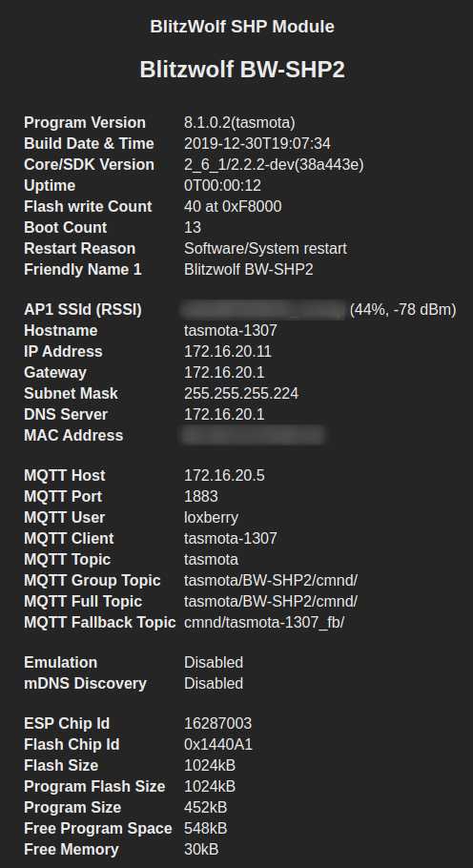Select the IP Address 172.16.20.11
The height and width of the screenshot is (868, 473).
pos(228,352)
